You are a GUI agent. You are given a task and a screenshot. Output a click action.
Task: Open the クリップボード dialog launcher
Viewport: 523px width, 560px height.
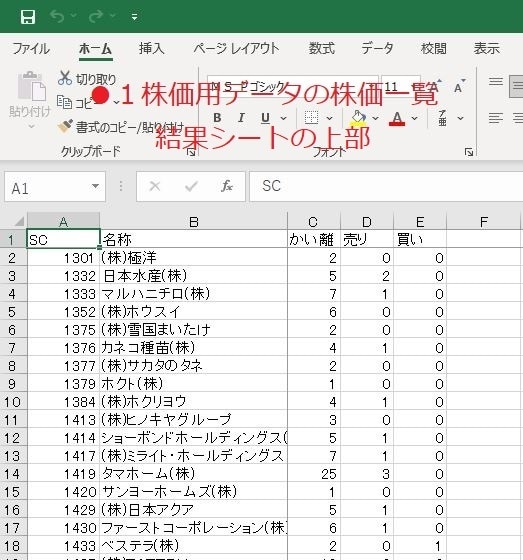pos(191,152)
